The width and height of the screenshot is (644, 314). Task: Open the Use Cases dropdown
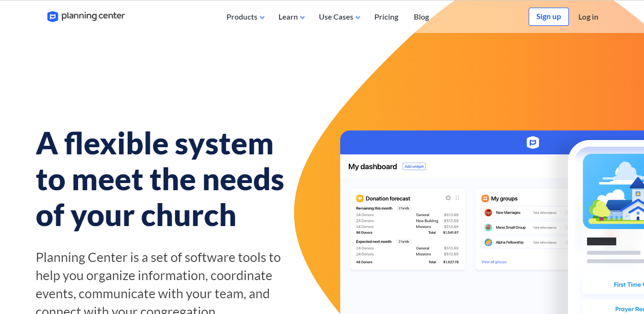339,17
